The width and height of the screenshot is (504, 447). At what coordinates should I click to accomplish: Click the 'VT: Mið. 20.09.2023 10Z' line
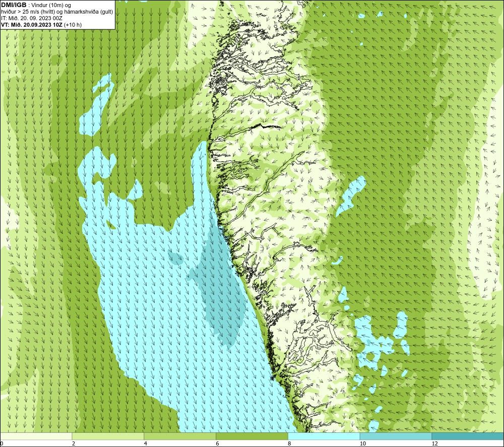tap(32, 25)
